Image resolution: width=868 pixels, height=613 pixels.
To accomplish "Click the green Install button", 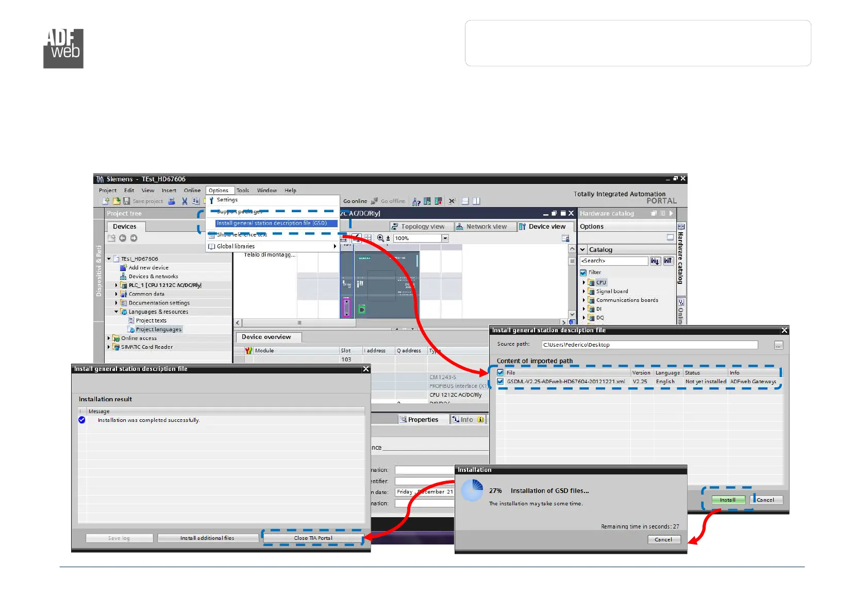I will point(728,500).
